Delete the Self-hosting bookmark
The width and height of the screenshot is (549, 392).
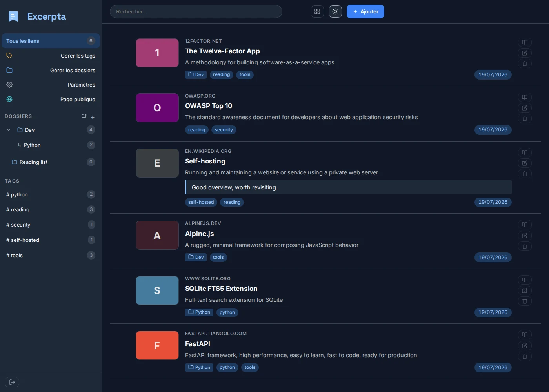coord(525,174)
